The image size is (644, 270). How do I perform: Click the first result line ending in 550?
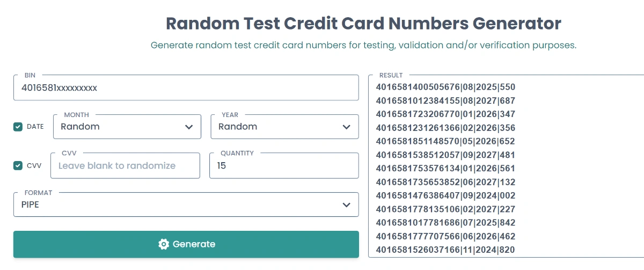(445, 87)
